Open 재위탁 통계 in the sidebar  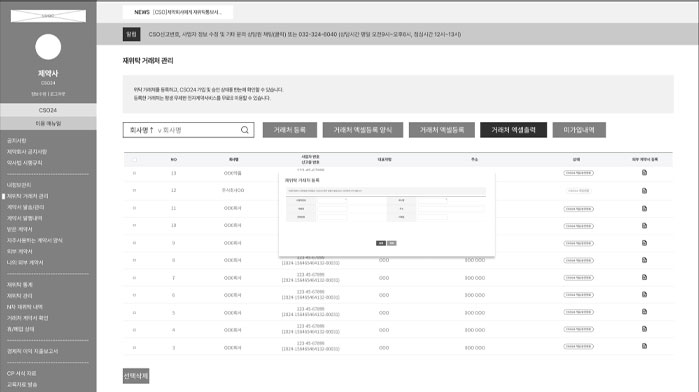point(19,285)
